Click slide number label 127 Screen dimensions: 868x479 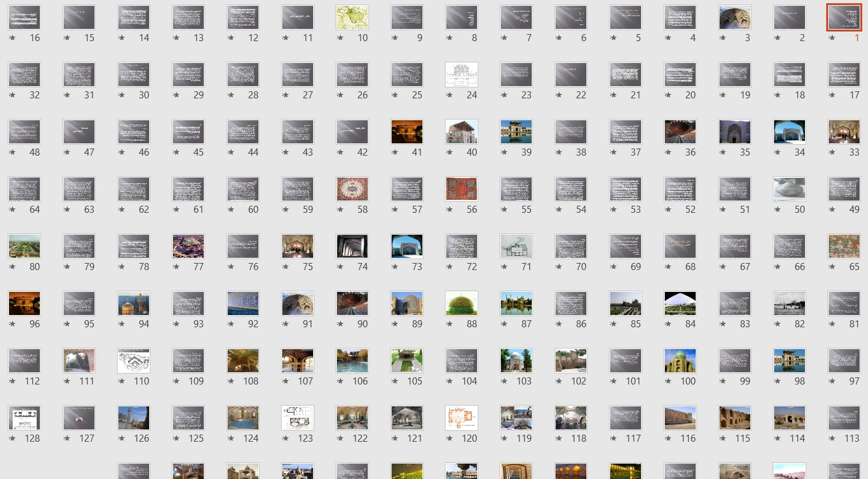pos(86,438)
